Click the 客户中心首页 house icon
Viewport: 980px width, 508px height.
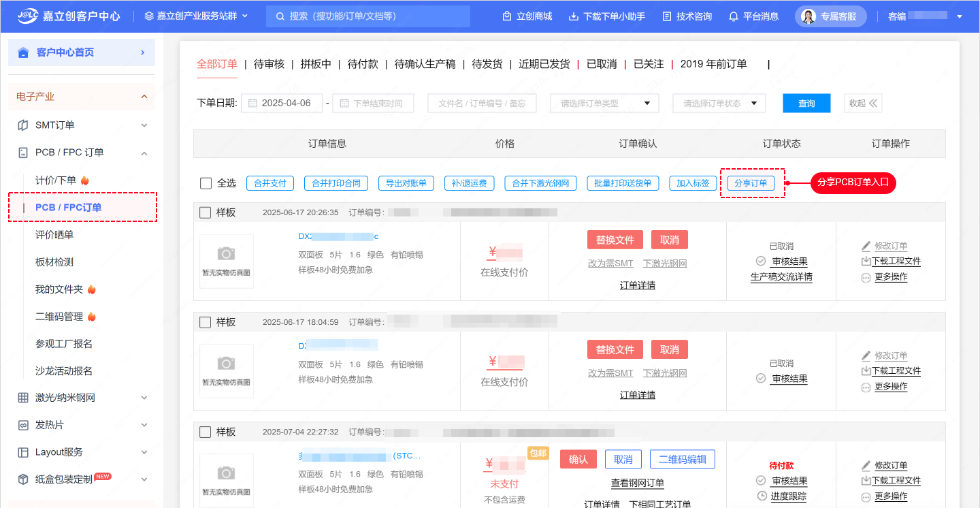point(23,52)
